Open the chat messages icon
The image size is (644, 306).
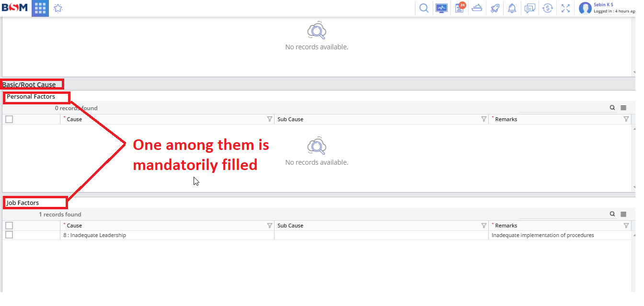click(x=529, y=8)
